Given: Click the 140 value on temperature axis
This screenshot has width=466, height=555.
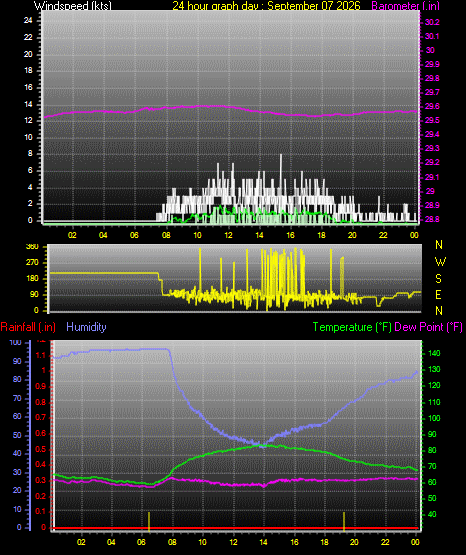Looking at the screenshot, I should (434, 353).
